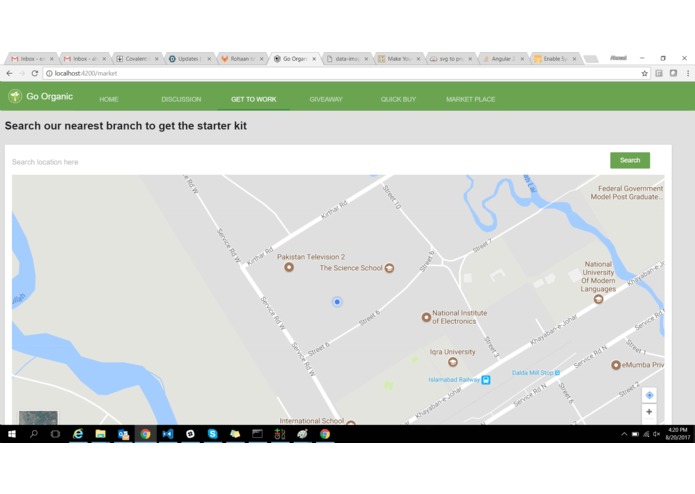Open Chrome's three-dot menu
The image size is (695, 494).
coord(687,73)
